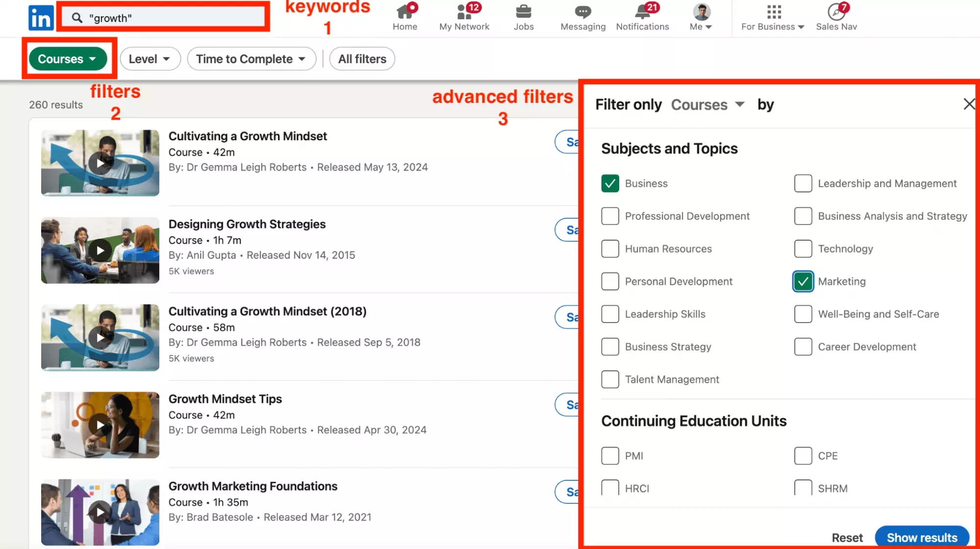Check the Technology topic checkbox
Viewport: 980px width, 549px height.
(x=803, y=249)
